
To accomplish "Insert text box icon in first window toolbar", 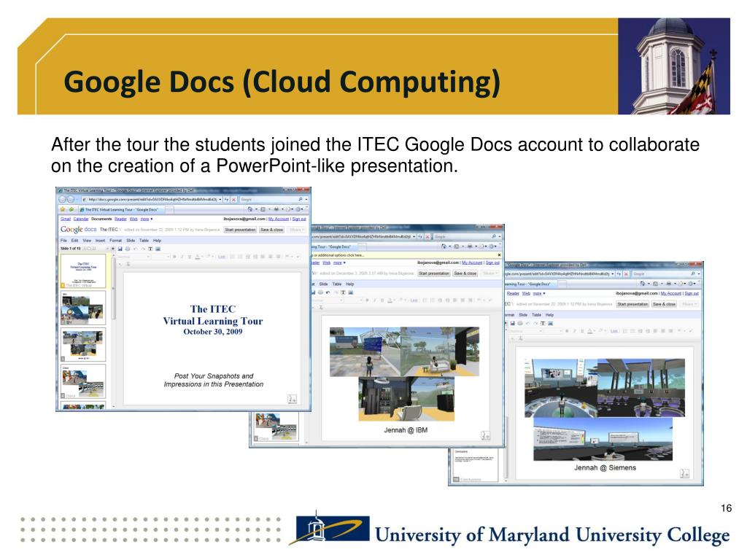I will (150, 249).
